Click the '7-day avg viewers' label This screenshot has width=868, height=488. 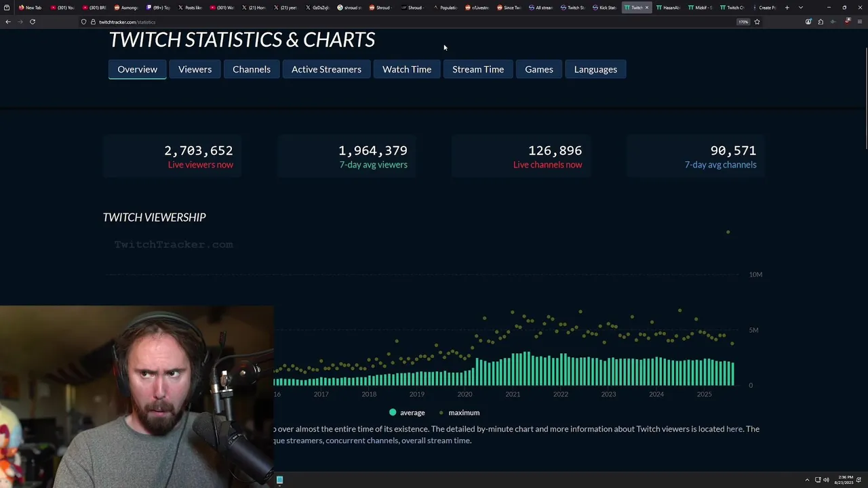click(x=374, y=165)
